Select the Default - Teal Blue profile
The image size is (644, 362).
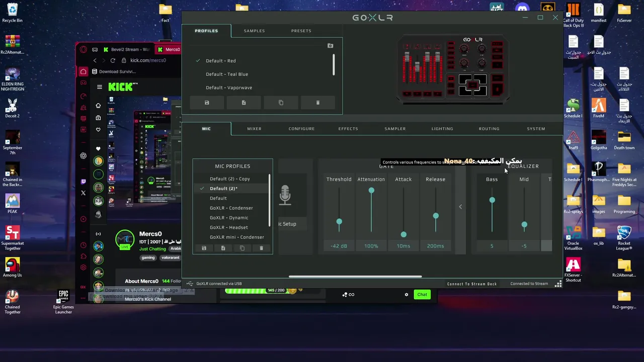point(227,74)
